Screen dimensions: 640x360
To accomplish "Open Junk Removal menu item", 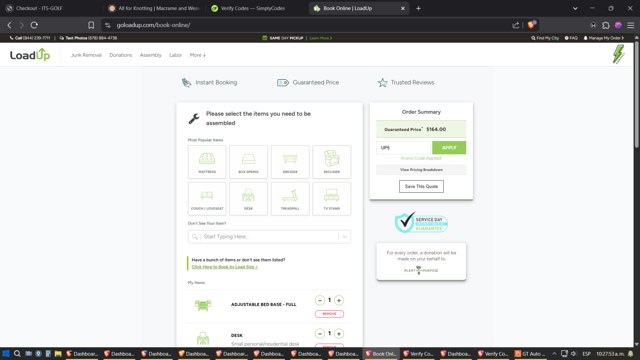I will point(86,55).
